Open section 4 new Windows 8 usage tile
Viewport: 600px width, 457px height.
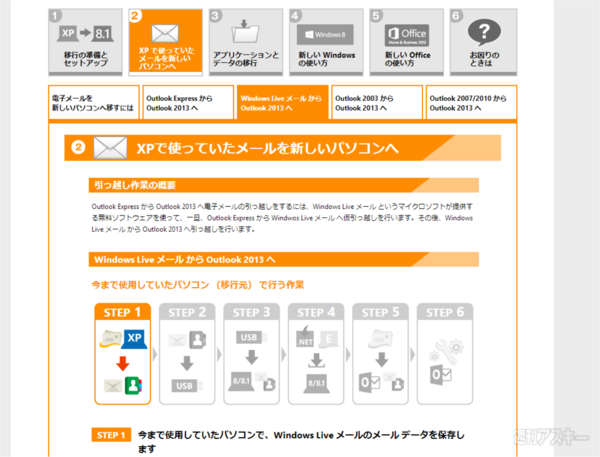coord(326,42)
